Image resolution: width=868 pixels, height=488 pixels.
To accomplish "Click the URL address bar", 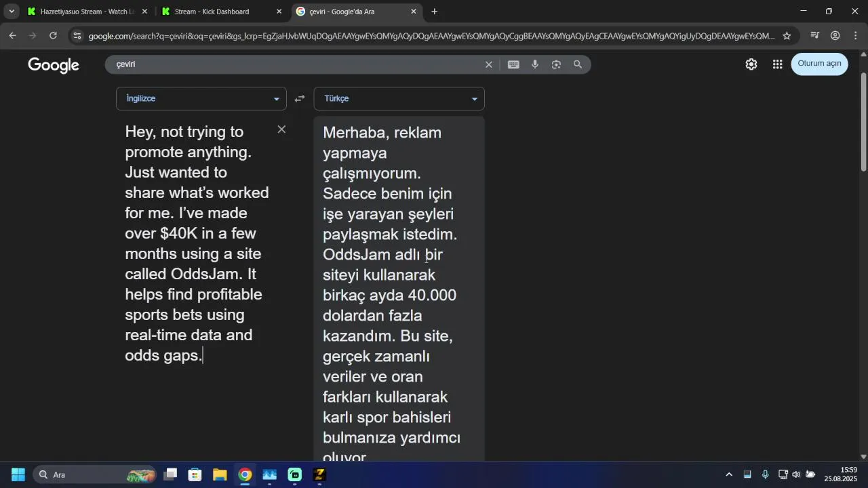I will (x=431, y=36).
